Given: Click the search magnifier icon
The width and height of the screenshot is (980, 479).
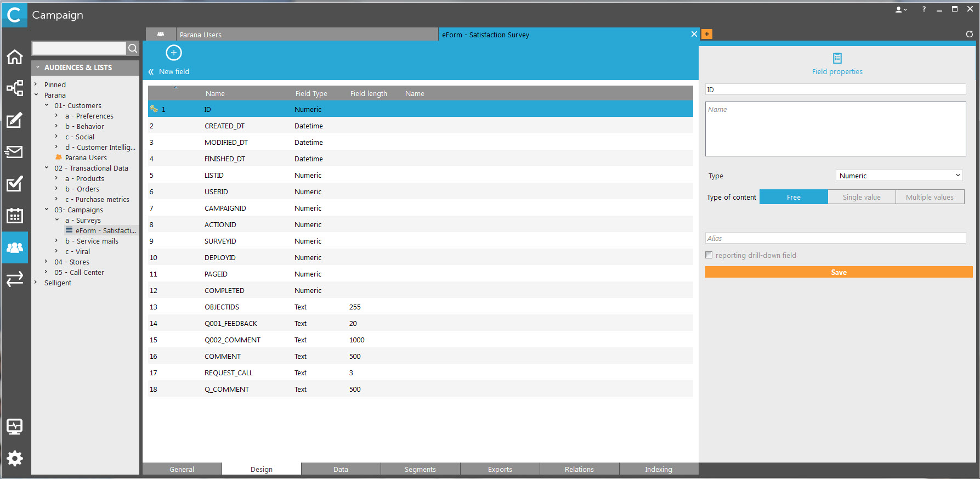Looking at the screenshot, I should [x=133, y=48].
